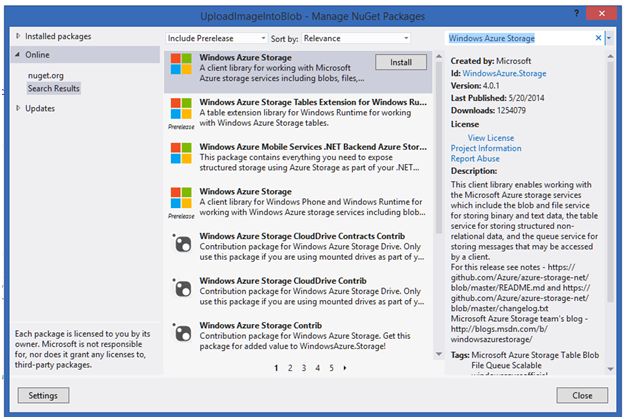Expand the Updates section
The height and width of the screenshot is (419, 628).
point(18,108)
